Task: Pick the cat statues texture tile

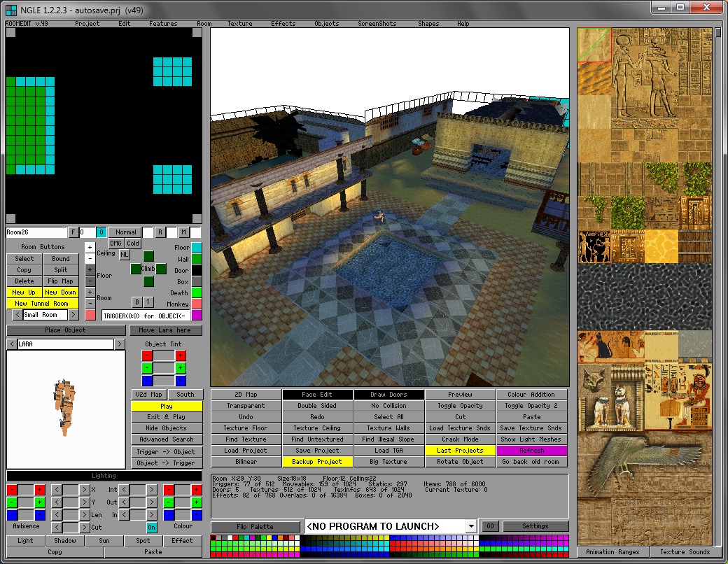Action: (610, 398)
